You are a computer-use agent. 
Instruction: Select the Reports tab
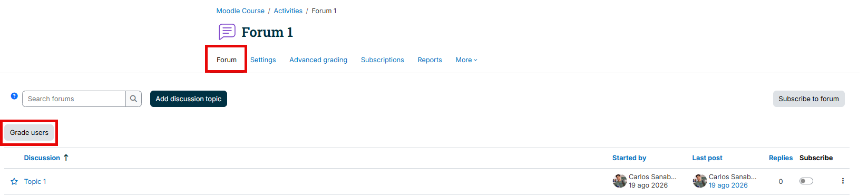pyautogui.click(x=430, y=60)
